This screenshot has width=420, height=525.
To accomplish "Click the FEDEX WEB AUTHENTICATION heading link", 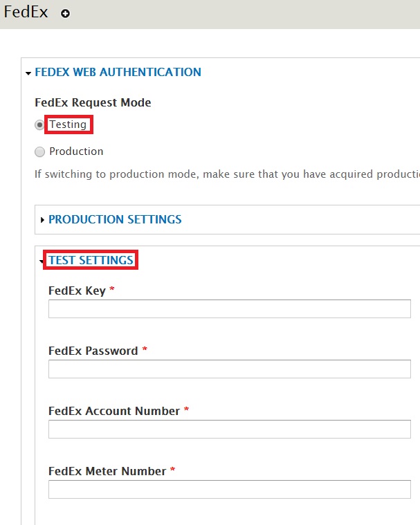I will pyautogui.click(x=118, y=72).
